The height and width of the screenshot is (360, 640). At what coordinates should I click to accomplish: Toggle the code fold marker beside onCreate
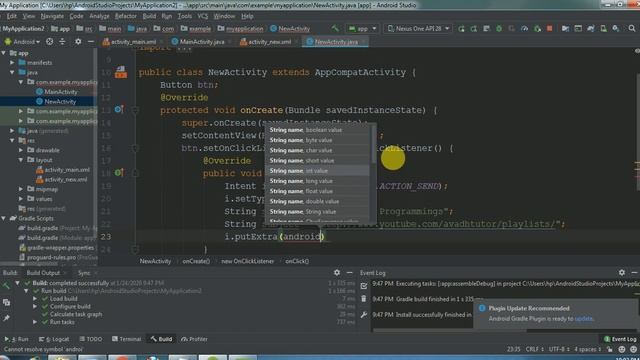(x=135, y=110)
